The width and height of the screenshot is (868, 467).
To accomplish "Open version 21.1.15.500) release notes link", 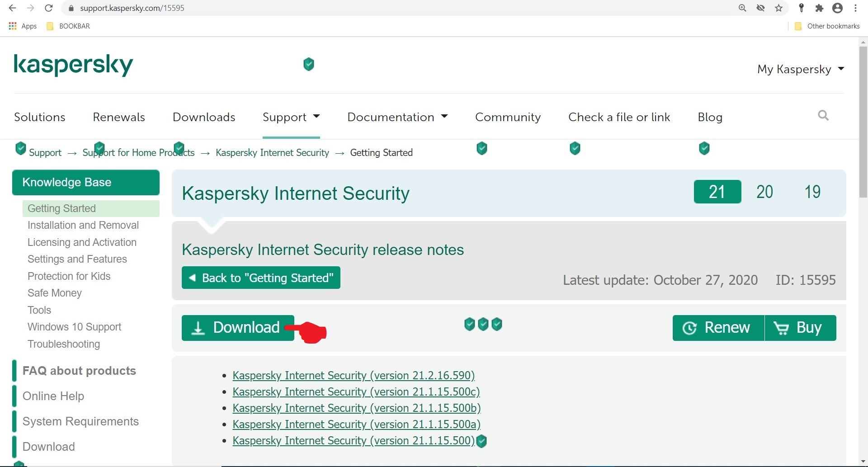I will (354, 441).
